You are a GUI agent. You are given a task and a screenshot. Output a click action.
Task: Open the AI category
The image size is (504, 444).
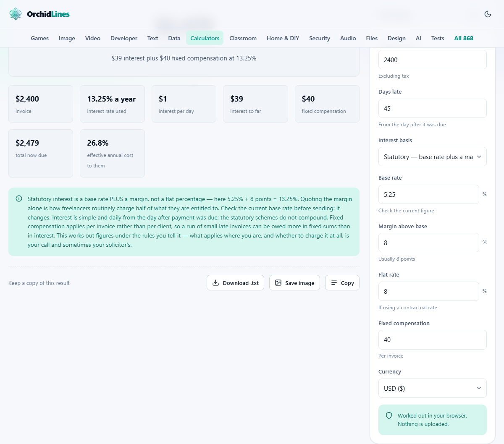coord(418,38)
